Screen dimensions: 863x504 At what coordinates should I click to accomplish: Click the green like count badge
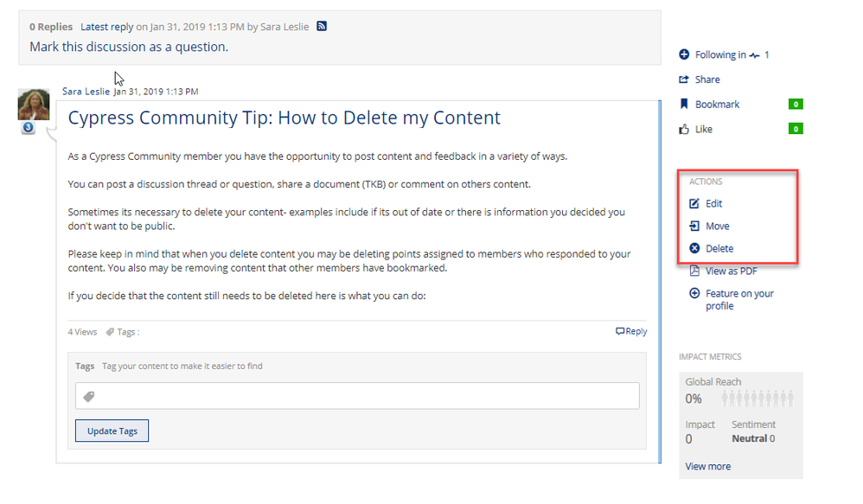click(x=796, y=129)
